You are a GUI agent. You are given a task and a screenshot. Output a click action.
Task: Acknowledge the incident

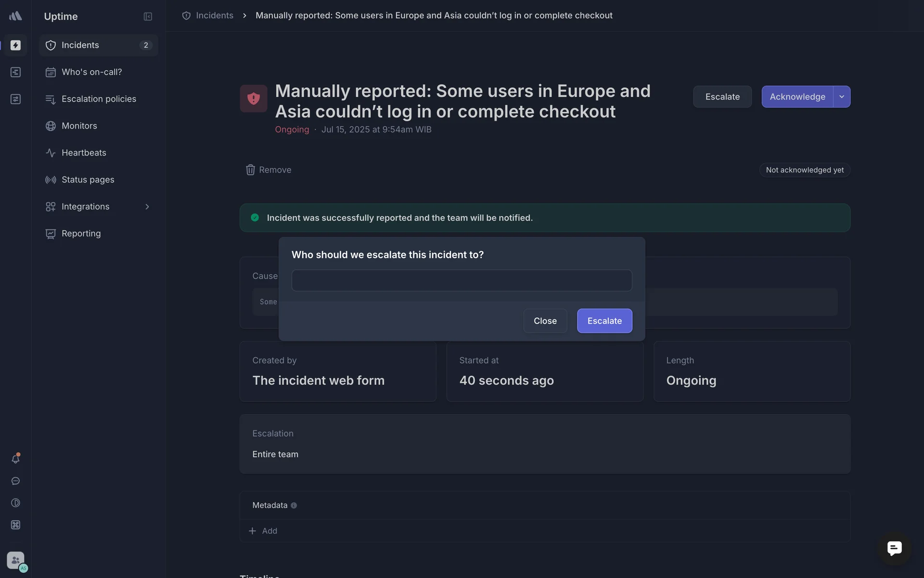[797, 97]
